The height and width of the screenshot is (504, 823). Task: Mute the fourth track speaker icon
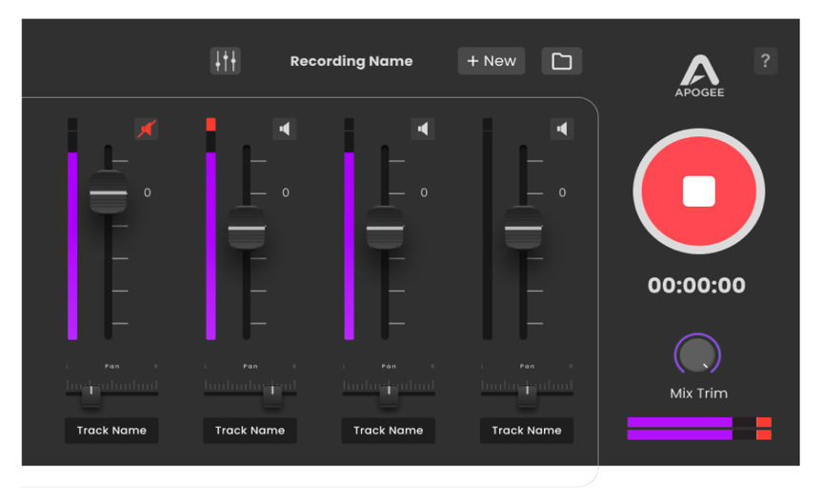pos(562,129)
